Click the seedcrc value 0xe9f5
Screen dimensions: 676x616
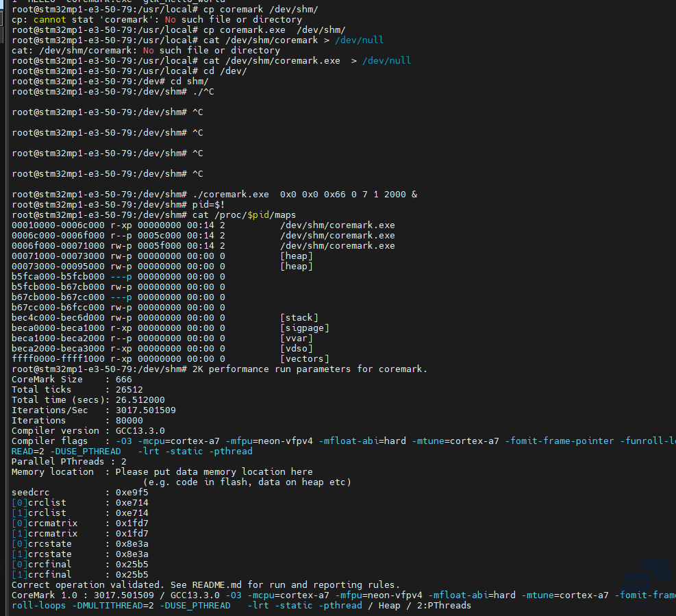click(x=132, y=493)
